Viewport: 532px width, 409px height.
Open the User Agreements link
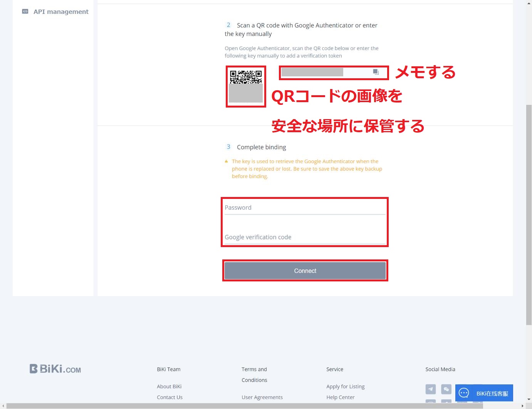262,397
